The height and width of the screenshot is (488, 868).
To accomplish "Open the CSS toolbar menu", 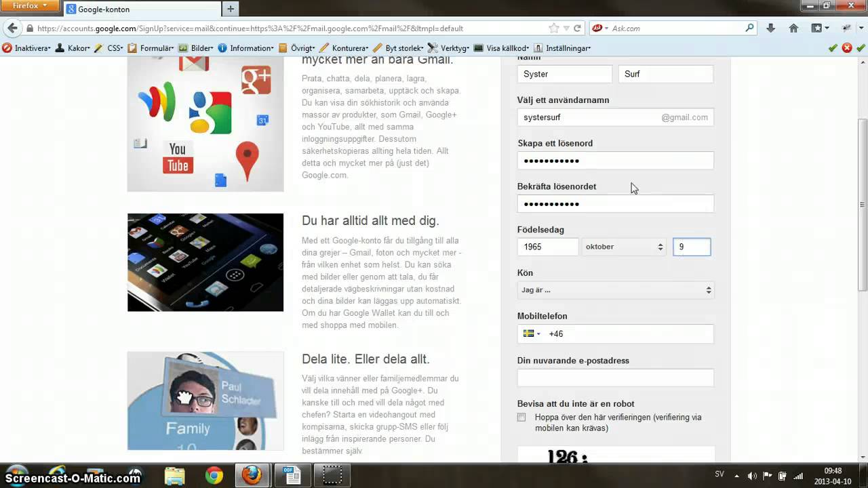I will 108,48.
